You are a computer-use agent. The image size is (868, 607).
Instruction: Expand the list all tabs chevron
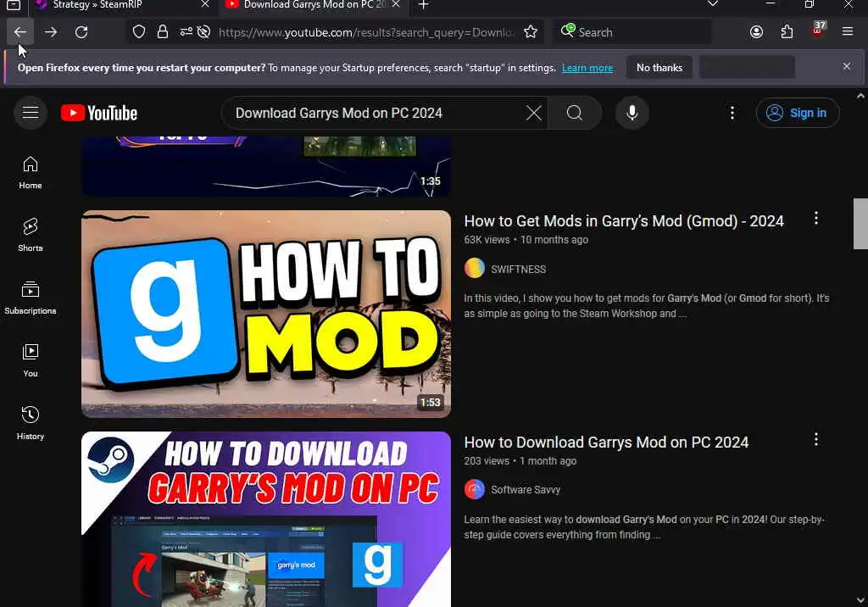tap(713, 4)
